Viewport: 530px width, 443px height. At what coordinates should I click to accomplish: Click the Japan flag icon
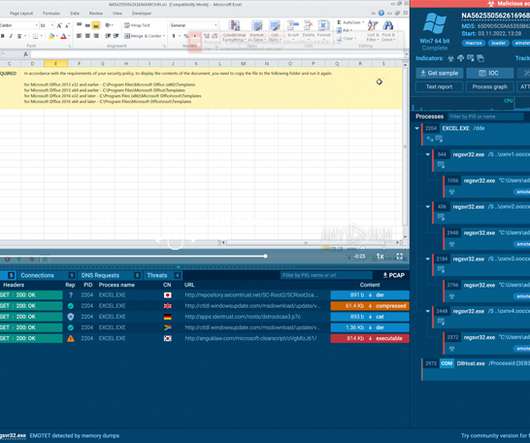click(x=168, y=295)
